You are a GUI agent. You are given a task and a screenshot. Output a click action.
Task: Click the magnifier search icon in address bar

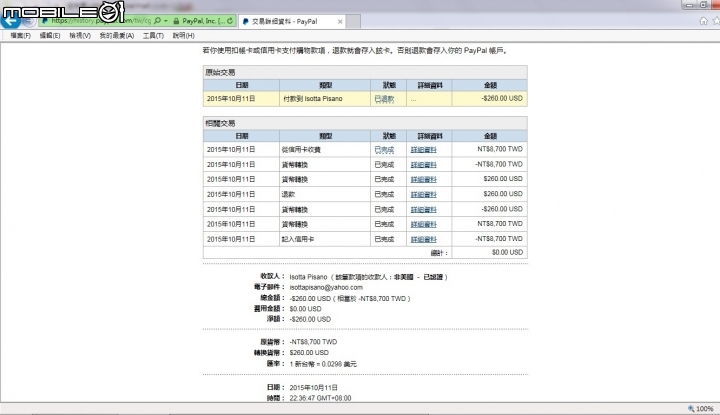click(158, 21)
